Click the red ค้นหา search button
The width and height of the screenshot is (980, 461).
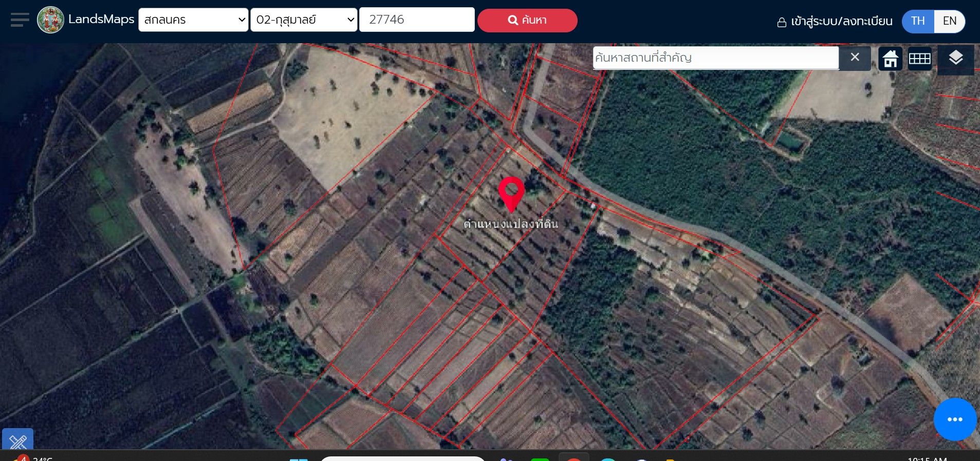pos(527,20)
